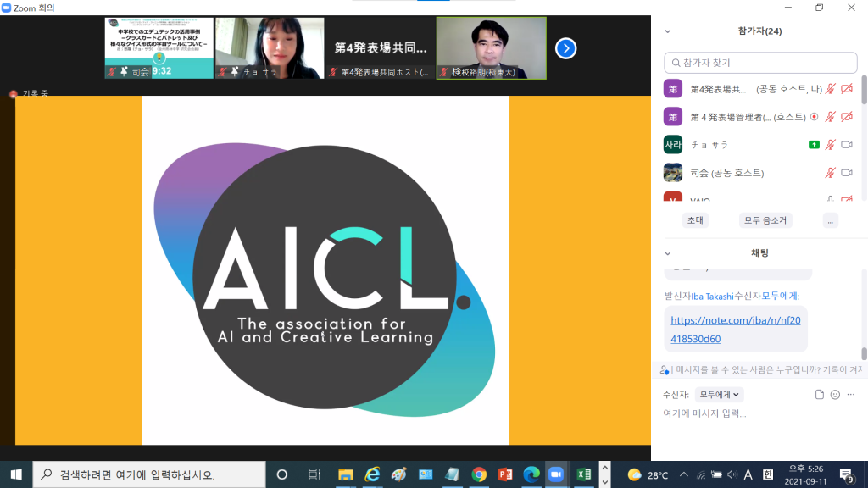This screenshot has height=488, width=868.
Task: Click participants list scrollbar
Action: [864, 90]
